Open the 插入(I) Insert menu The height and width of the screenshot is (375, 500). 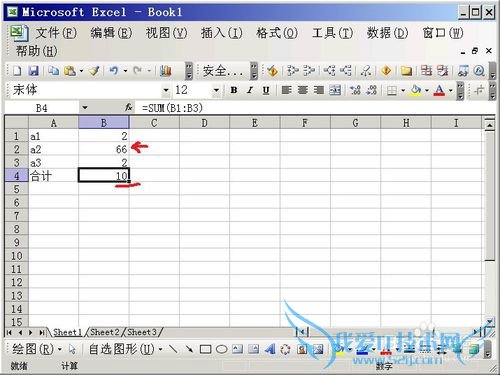coord(222,33)
